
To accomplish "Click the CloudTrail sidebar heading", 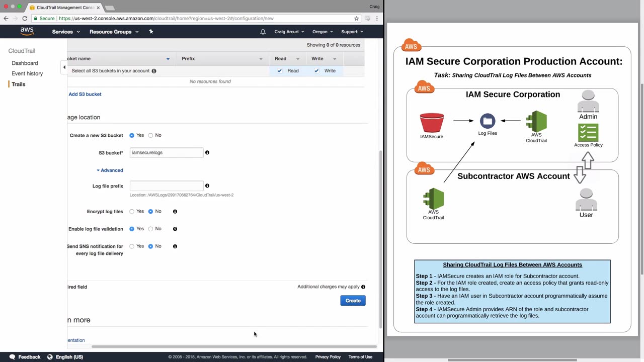I will (22, 51).
